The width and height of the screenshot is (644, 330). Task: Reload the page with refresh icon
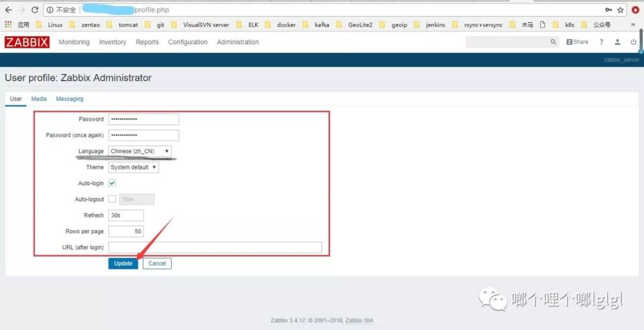35,10
